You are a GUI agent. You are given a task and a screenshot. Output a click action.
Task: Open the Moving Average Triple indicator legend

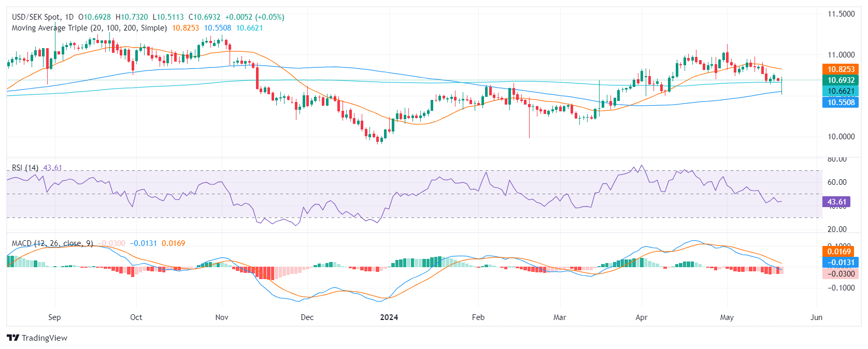[89, 28]
